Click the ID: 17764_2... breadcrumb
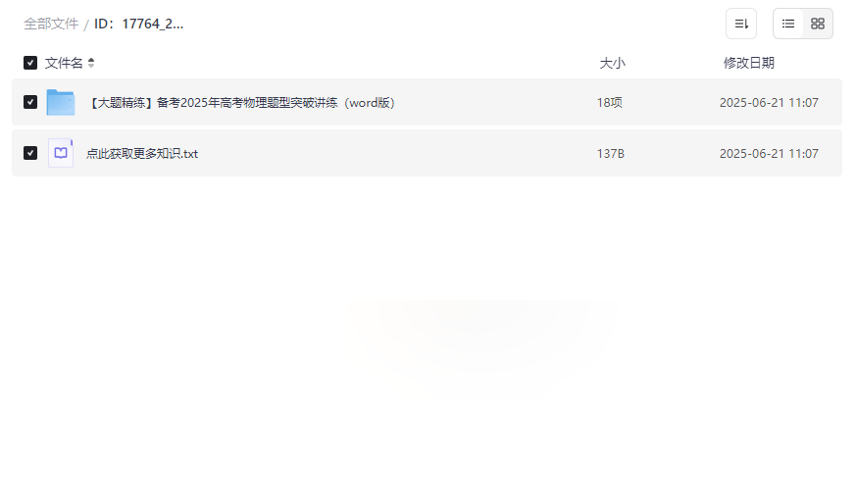This screenshot has height=504, width=857. 139,25
